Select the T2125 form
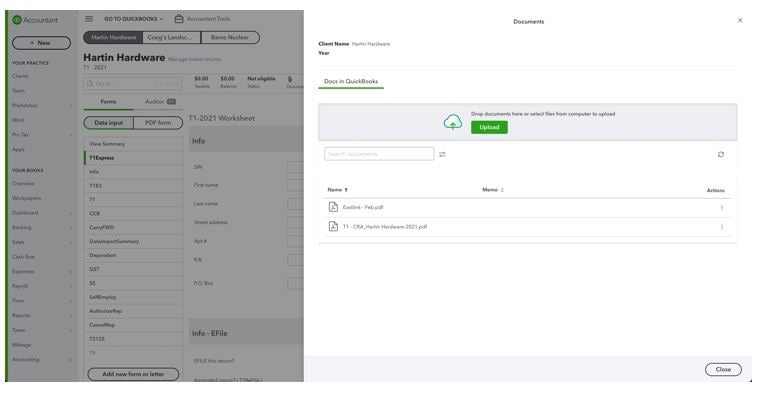 [133, 339]
